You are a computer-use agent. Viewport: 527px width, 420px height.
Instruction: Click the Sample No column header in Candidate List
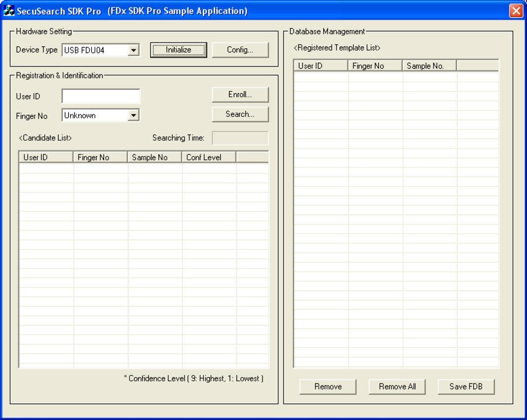153,157
